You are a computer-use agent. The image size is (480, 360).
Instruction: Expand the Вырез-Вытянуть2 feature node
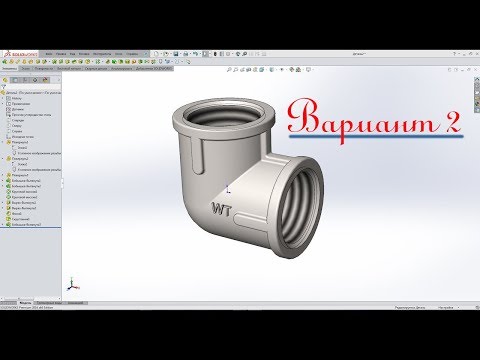point(3,208)
